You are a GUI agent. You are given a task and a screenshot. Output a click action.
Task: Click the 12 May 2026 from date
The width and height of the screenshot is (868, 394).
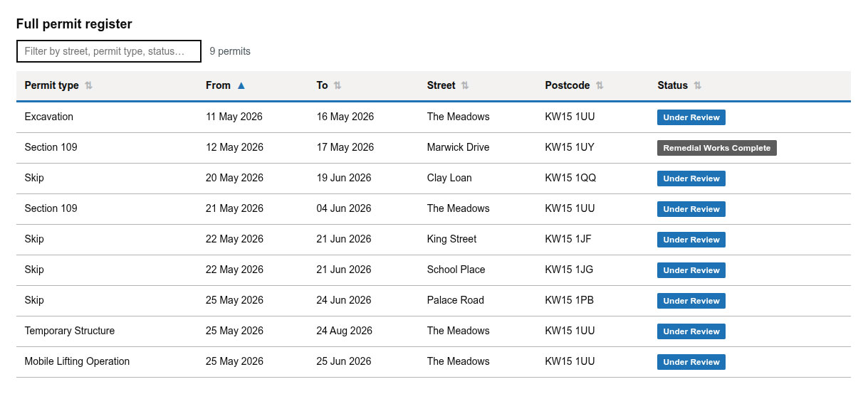[234, 147]
